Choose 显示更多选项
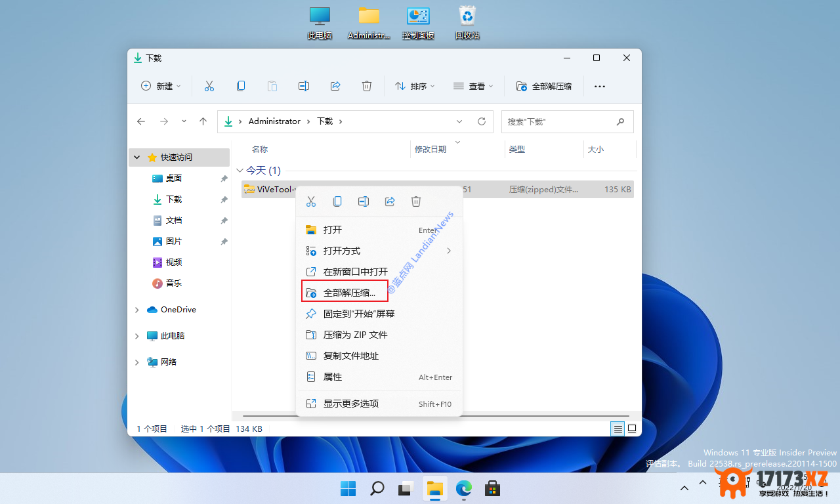Image resolution: width=840 pixels, height=504 pixels. (379, 404)
